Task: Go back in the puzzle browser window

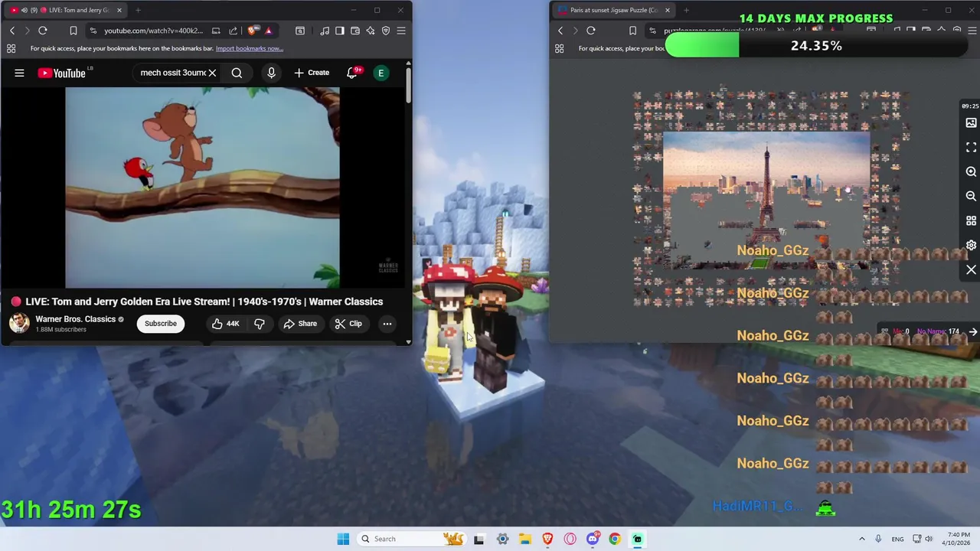Action: click(560, 31)
